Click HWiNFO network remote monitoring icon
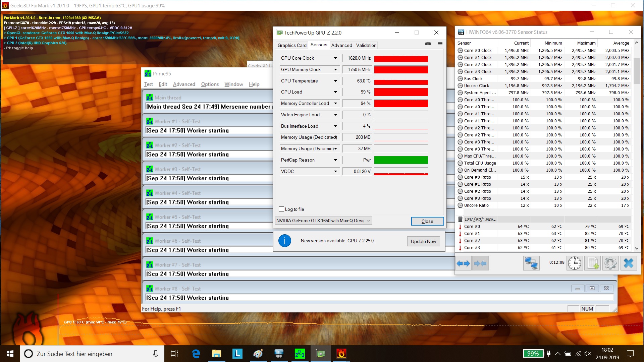Image resolution: width=644 pixels, height=362 pixels. 531,263
